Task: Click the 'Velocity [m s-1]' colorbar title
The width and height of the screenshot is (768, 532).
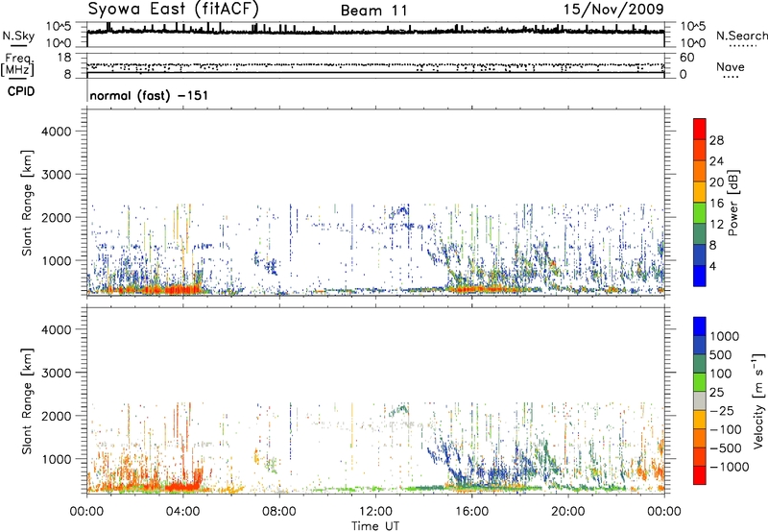Action: click(758, 401)
